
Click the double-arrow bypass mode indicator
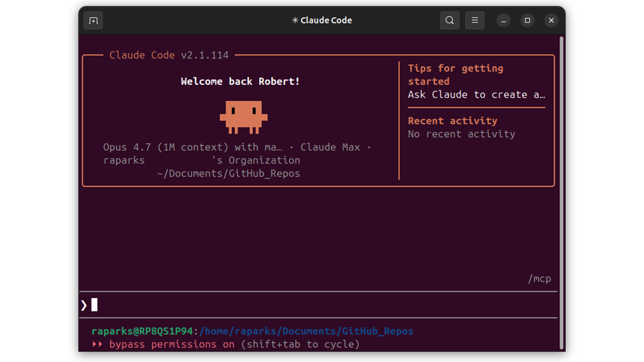point(97,344)
